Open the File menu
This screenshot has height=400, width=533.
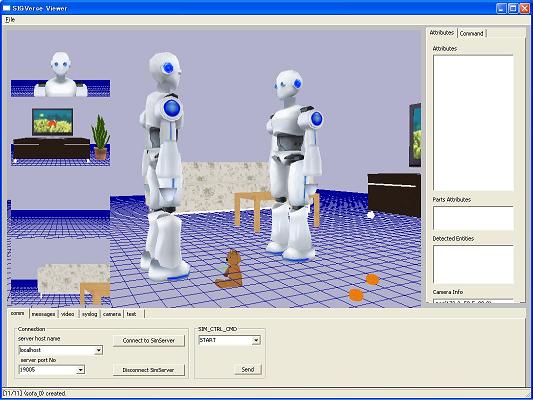(x=10, y=20)
